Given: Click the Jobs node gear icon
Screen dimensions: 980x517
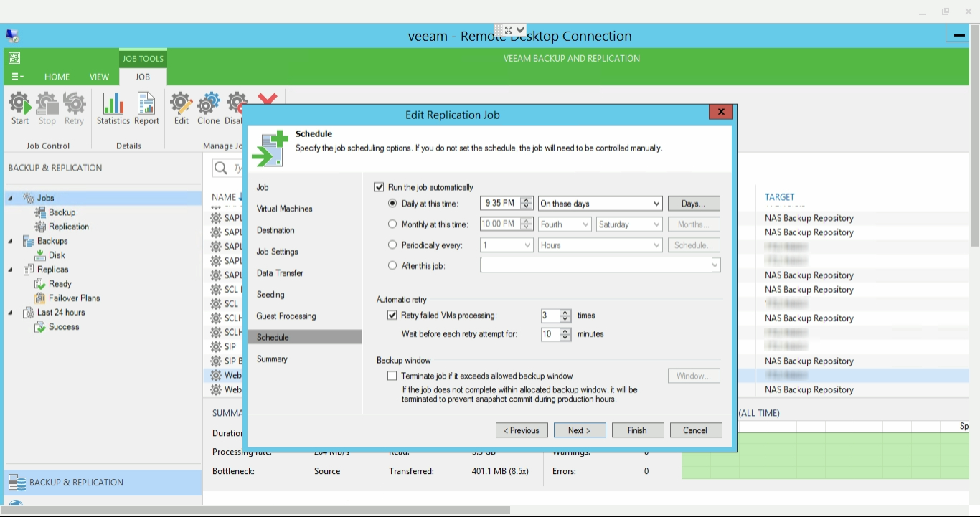Looking at the screenshot, I should [29, 198].
